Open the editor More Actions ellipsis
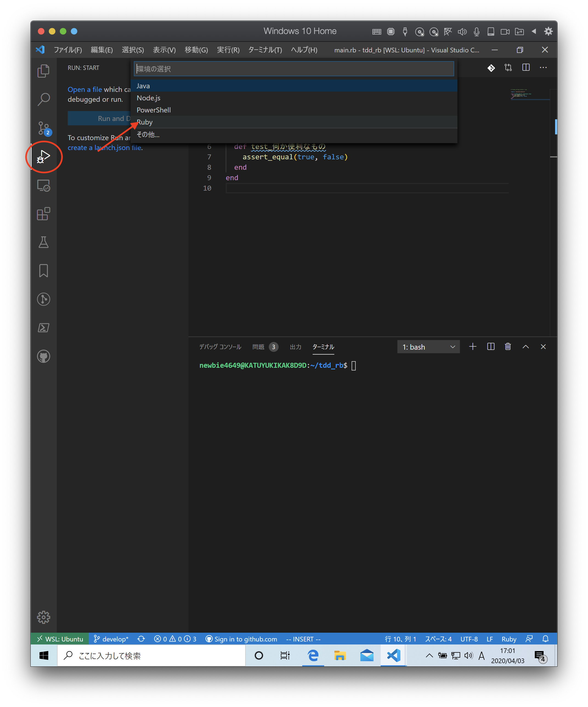588x707 pixels. click(x=543, y=68)
